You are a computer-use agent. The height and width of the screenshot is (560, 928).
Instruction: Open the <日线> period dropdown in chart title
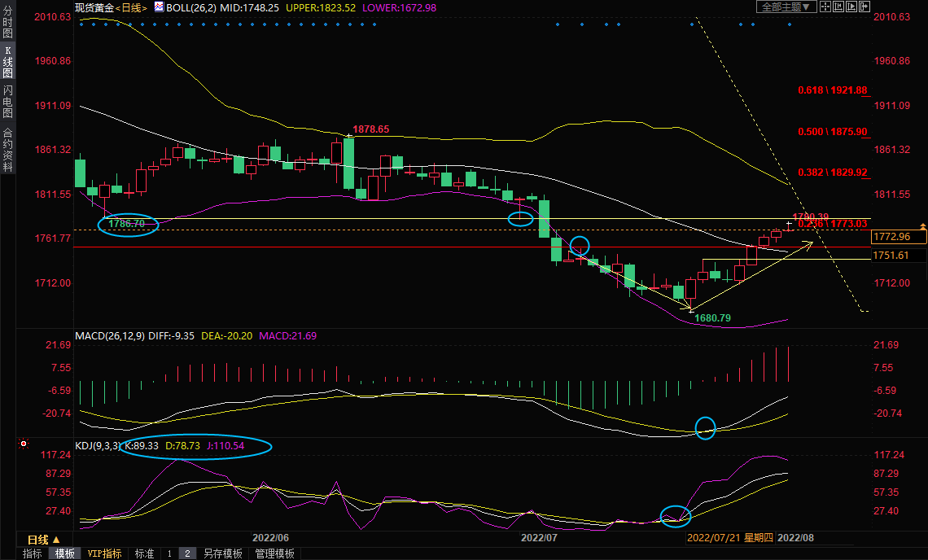129,7
